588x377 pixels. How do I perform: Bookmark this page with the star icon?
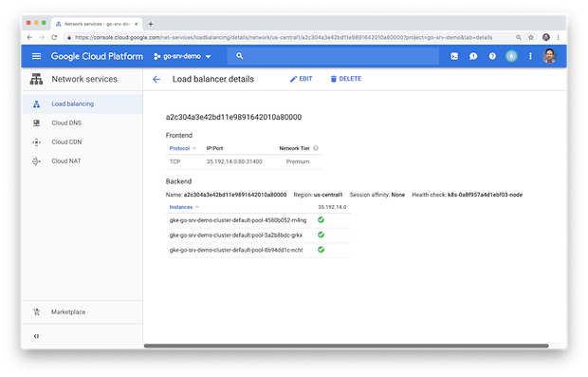pyautogui.click(x=531, y=38)
